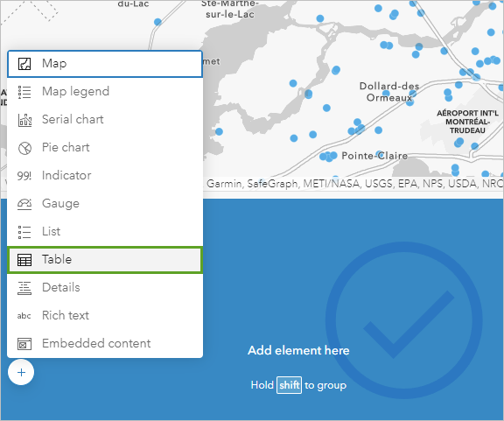Click the List element icon
Viewport: 504px width, 421px height.
click(24, 232)
